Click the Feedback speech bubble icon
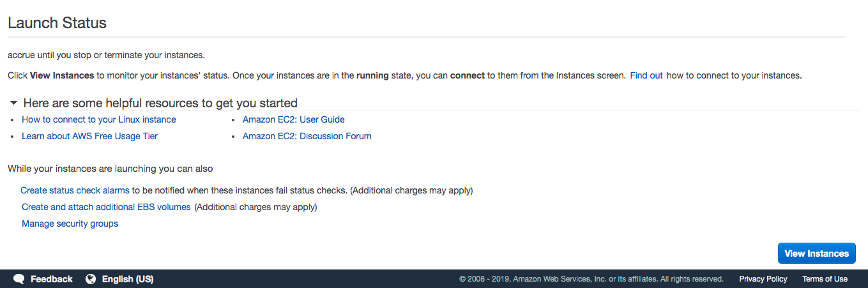868x288 pixels. (19, 279)
